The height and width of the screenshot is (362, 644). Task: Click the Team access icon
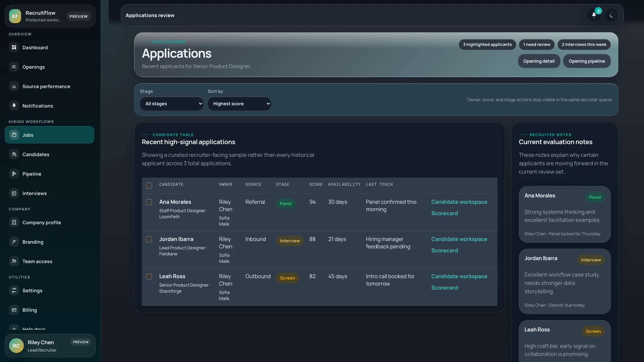click(14, 261)
